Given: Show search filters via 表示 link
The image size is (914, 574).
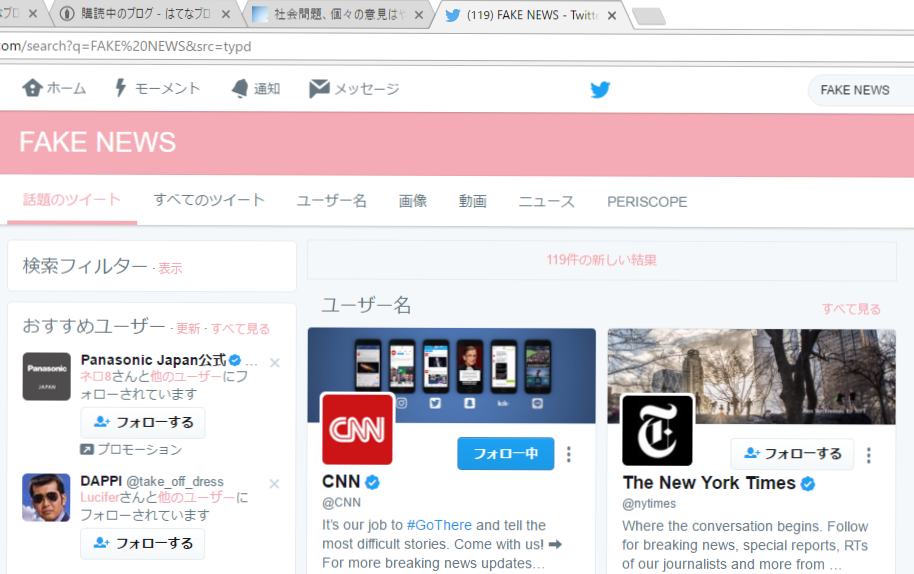Looking at the screenshot, I should (170, 269).
